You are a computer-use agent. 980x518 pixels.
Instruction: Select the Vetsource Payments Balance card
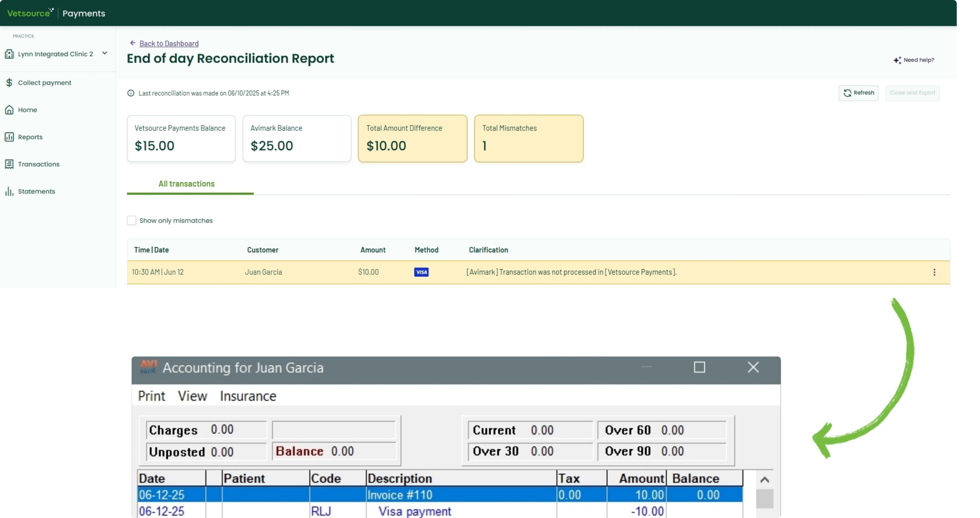(x=181, y=138)
